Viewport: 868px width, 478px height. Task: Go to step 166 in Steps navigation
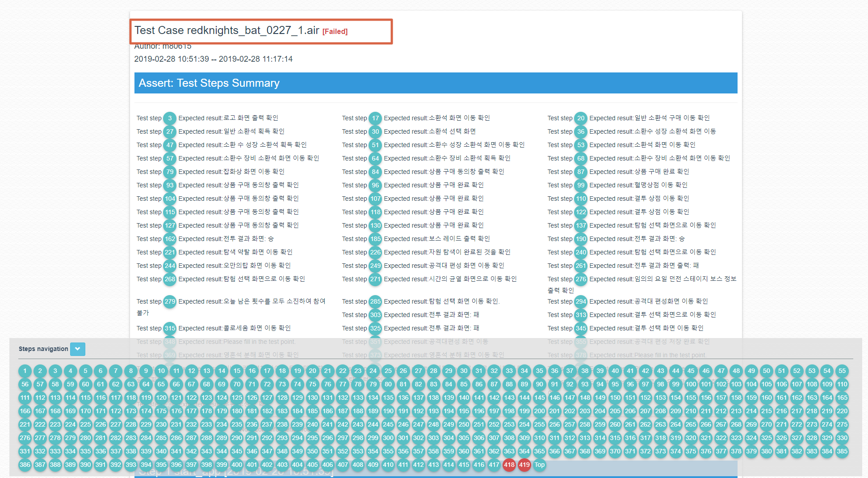[25, 411]
